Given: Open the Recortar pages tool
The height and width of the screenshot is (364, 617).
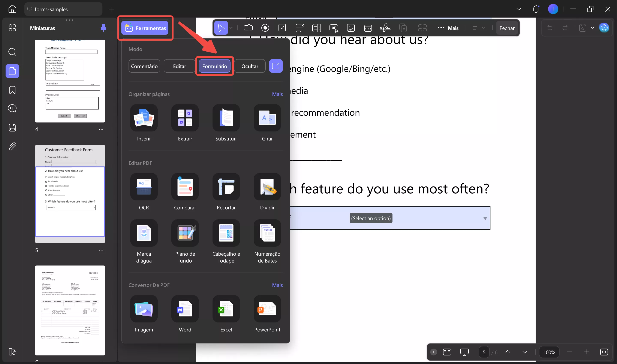Looking at the screenshot, I should click(226, 187).
